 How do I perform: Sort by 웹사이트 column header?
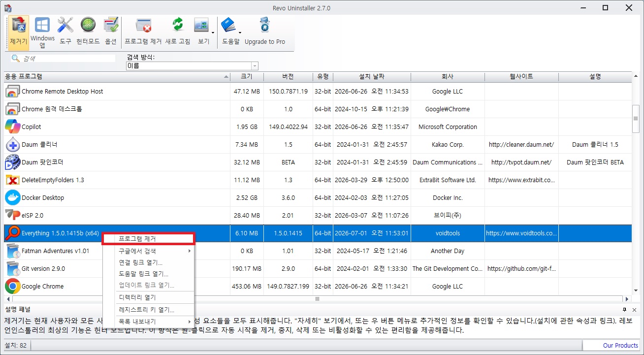point(521,77)
